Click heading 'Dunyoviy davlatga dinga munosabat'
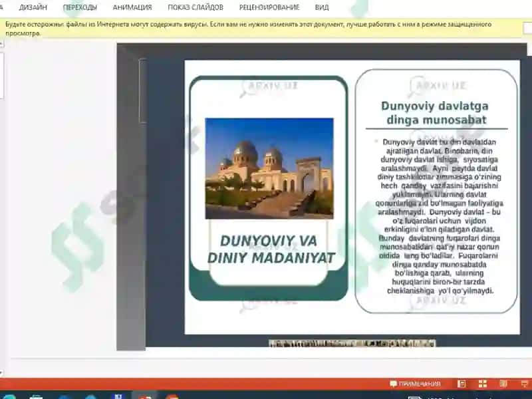 (x=436, y=112)
